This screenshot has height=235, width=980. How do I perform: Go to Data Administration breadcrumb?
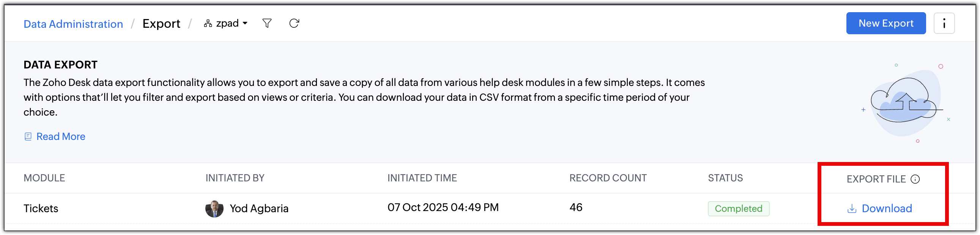click(x=73, y=24)
